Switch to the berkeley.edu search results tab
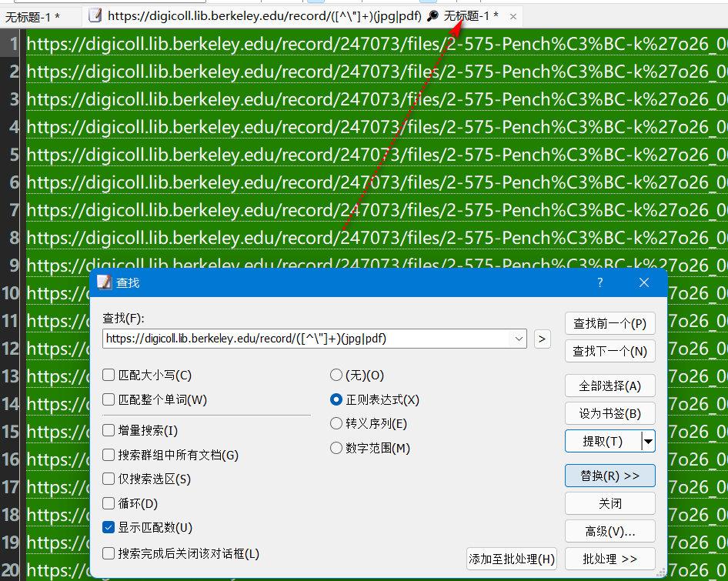The height and width of the screenshot is (581, 728). (254, 15)
